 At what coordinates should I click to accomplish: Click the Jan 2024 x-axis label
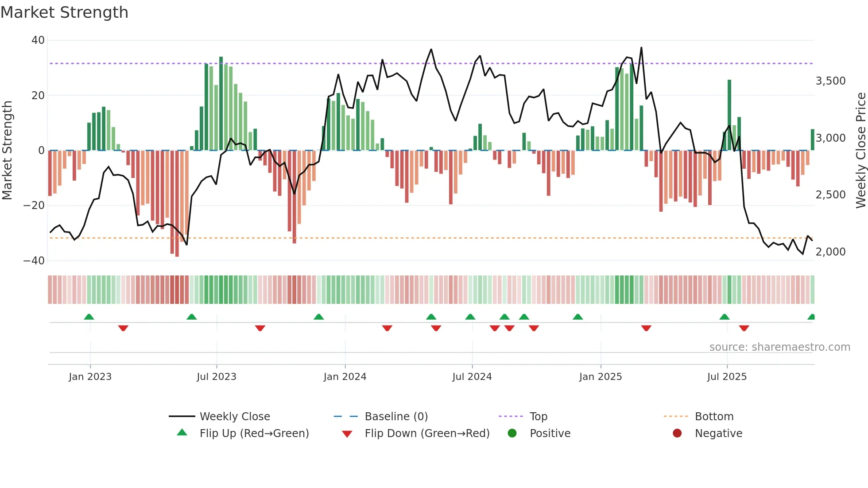(345, 377)
